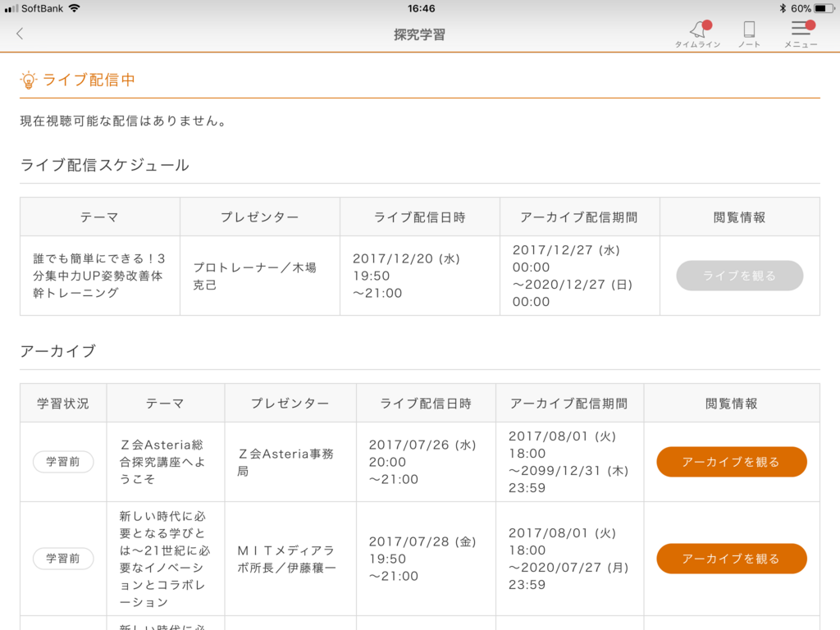Click archive table 閲覧情報 header

[731, 404]
